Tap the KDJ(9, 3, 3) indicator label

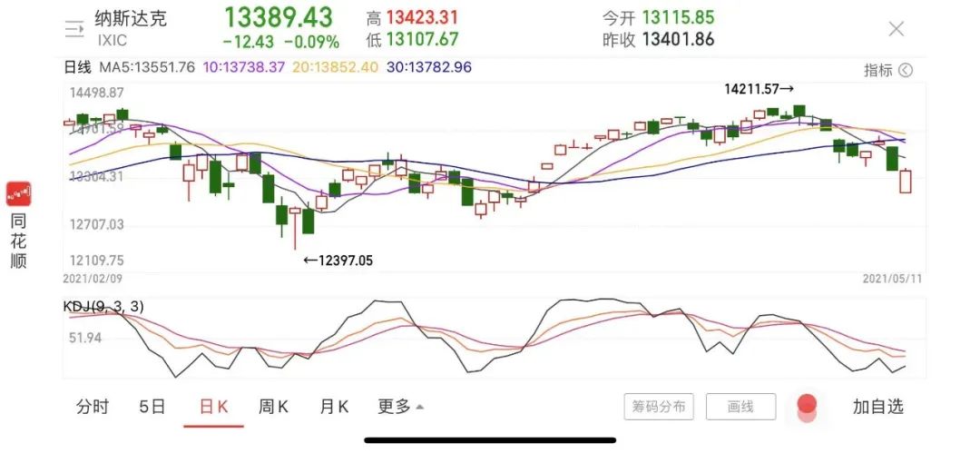(x=103, y=307)
